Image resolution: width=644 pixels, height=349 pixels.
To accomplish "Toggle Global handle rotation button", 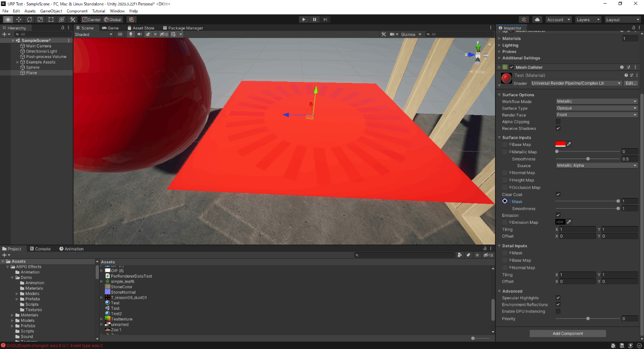I will (113, 20).
